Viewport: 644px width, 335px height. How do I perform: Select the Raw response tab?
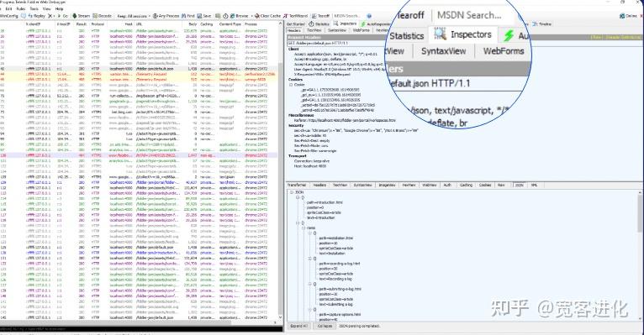pos(501,186)
